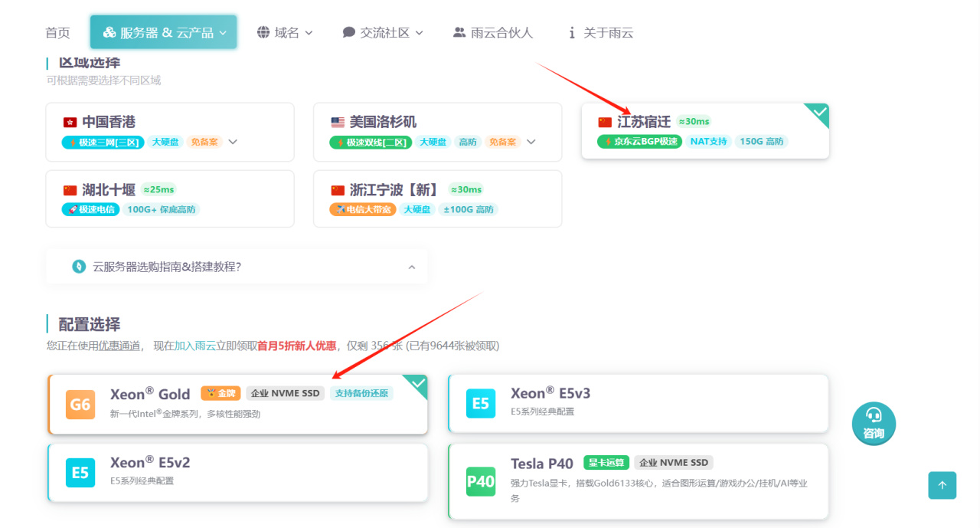Click the China flag beside 江苏宿迁
Screen dimensions: 980x528
pyautogui.click(x=605, y=122)
